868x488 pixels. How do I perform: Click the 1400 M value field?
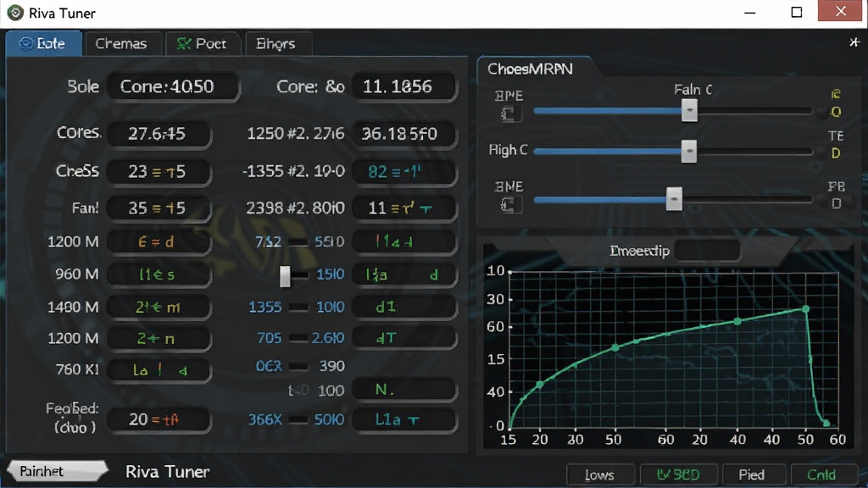[159, 307]
